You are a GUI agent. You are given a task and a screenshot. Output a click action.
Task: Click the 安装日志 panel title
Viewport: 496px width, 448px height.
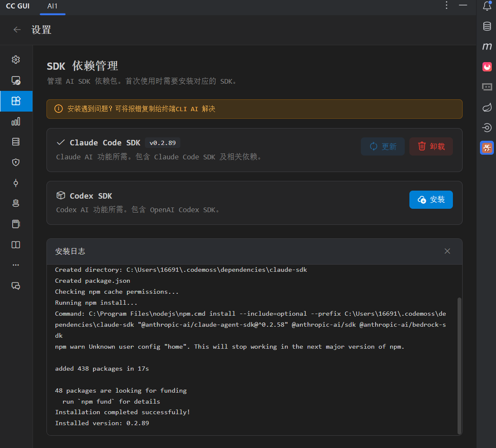point(70,251)
